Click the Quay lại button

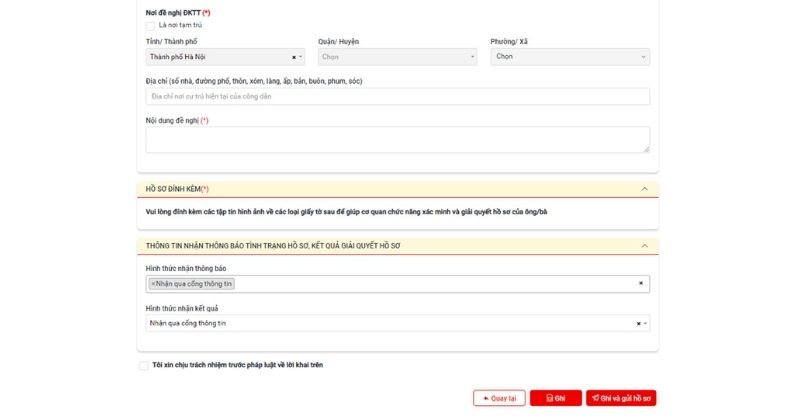click(x=499, y=398)
